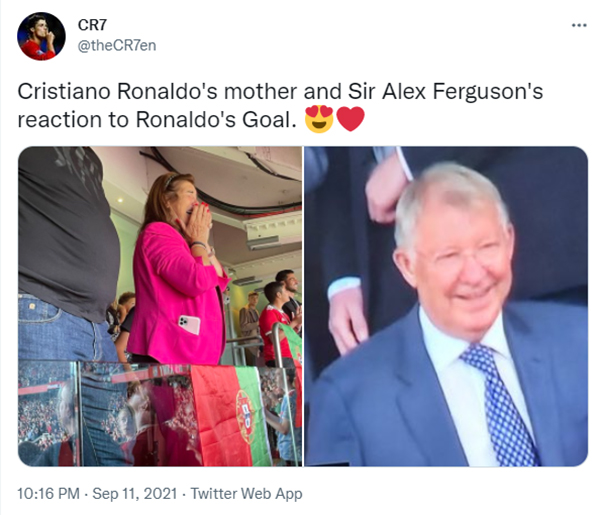This screenshot has height=515, width=600.
Task: Click the fan in red jersey in background
Action: coord(274,325)
